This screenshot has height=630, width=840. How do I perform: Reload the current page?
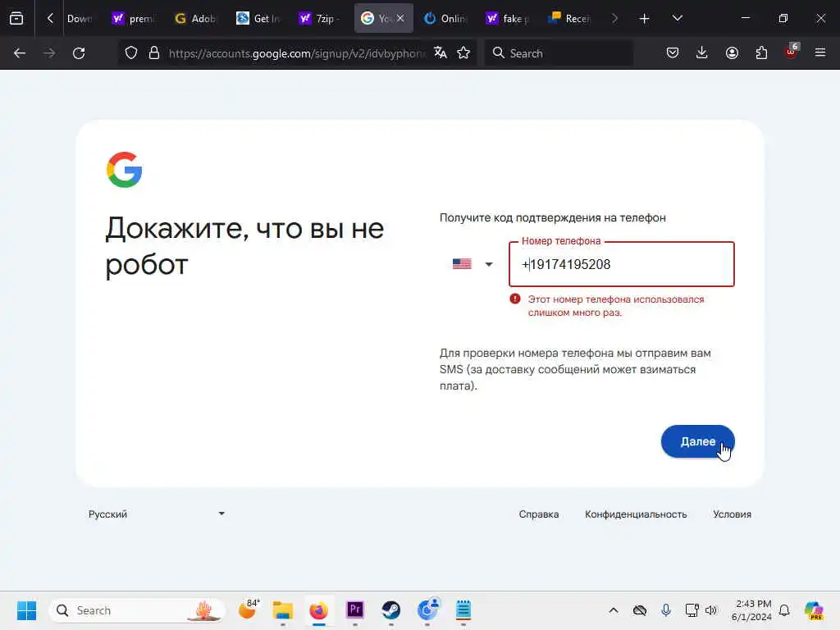pyautogui.click(x=79, y=53)
